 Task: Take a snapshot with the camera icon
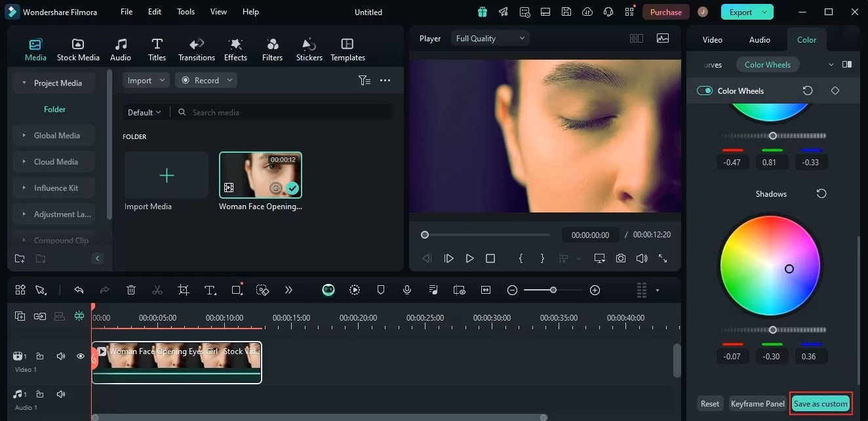[x=620, y=258]
